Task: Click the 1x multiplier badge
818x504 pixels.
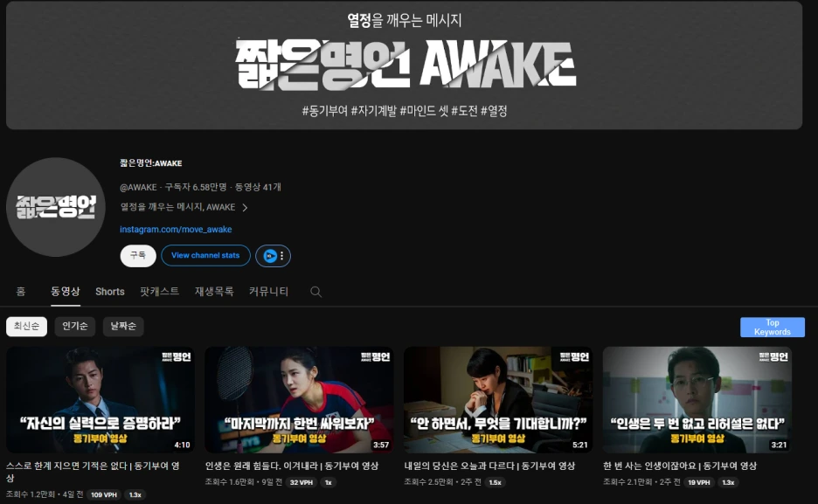Action: (328, 483)
